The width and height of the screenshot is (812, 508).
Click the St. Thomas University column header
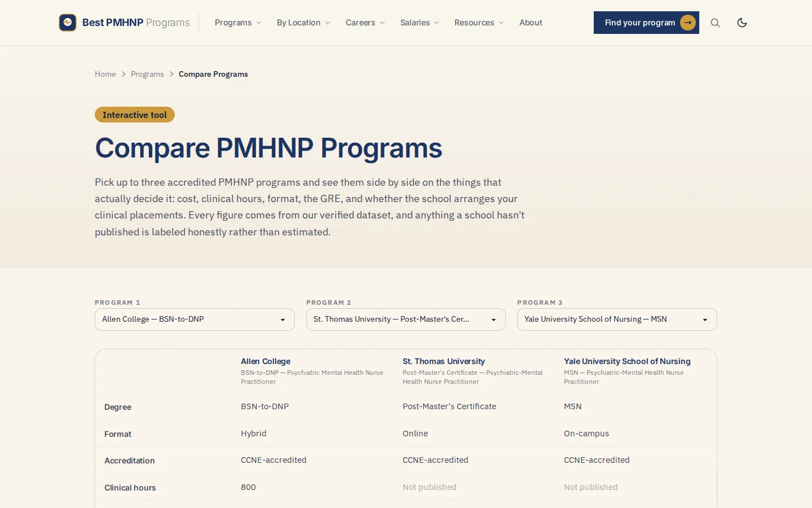click(444, 361)
